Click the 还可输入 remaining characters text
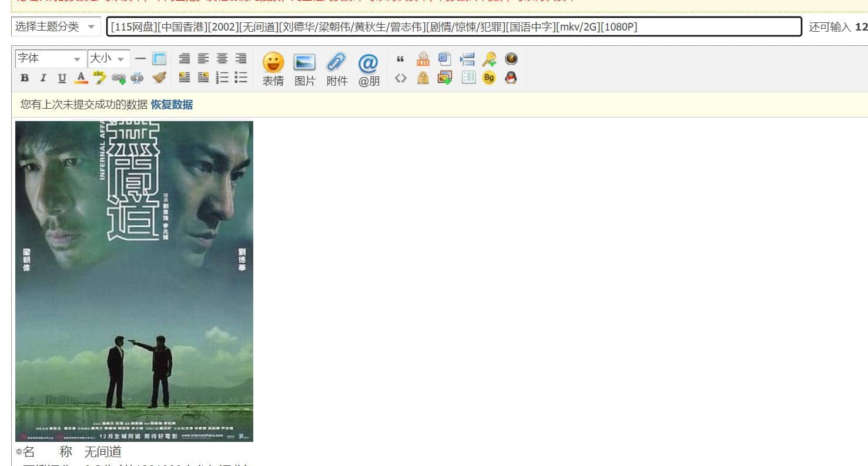The image size is (868, 466). pyautogui.click(x=830, y=27)
